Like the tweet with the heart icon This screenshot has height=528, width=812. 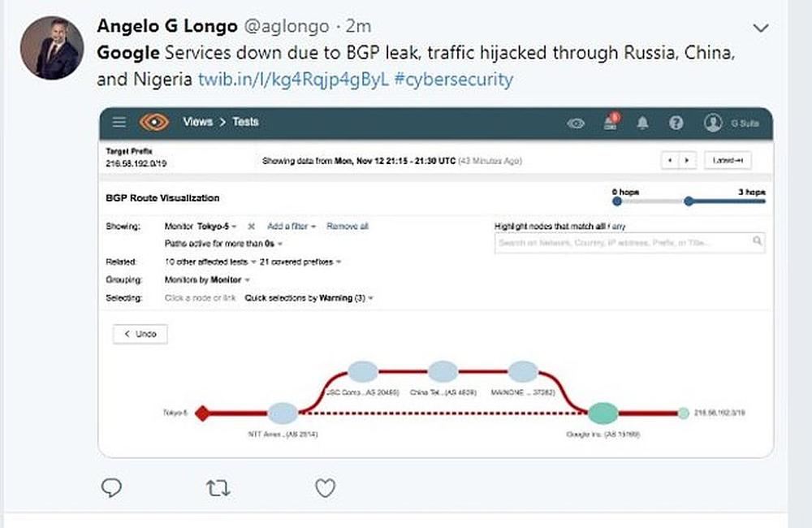325,487
